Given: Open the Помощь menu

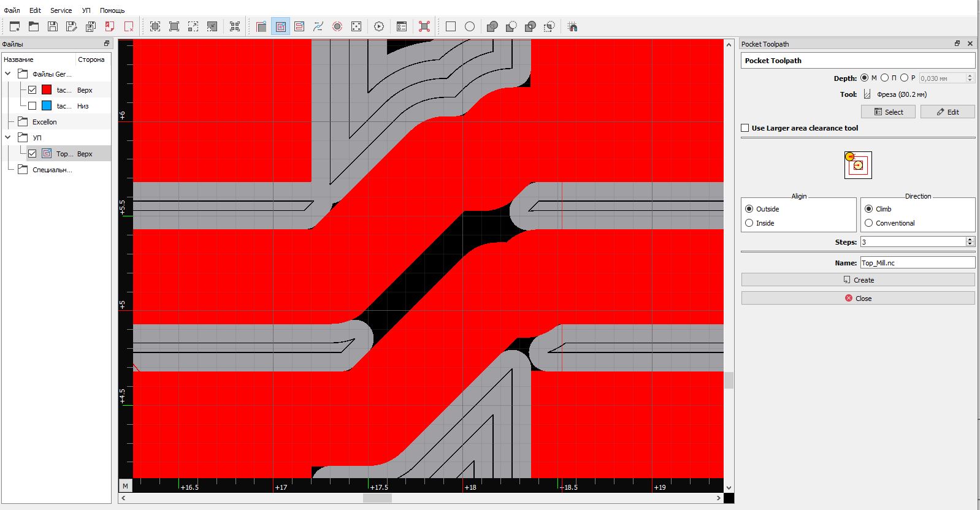Looking at the screenshot, I should point(112,10).
